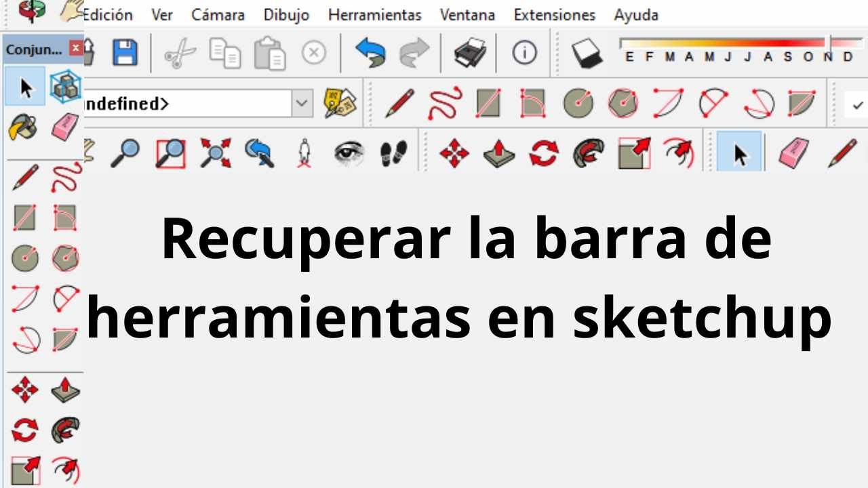Screen dimensions: 868x488
Task: Select the Scale tool in the left panel
Action: (x=25, y=470)
